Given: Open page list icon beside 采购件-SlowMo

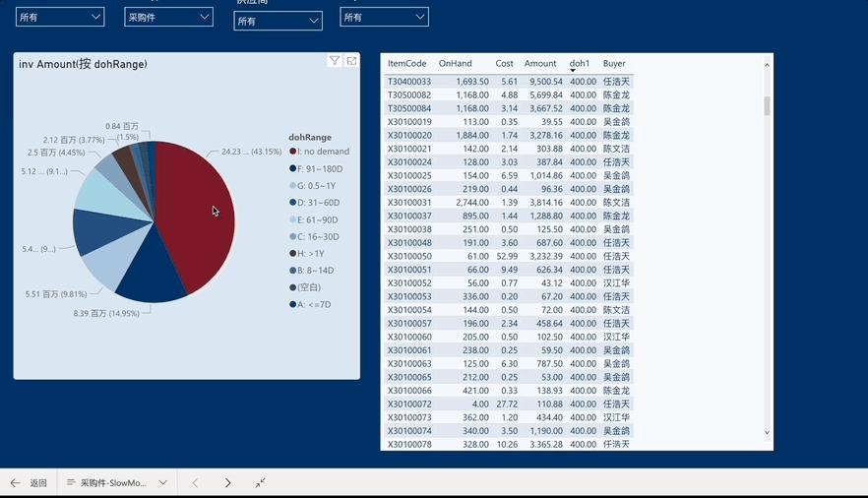Looking at the screenshot, I should tap(70, 482).
